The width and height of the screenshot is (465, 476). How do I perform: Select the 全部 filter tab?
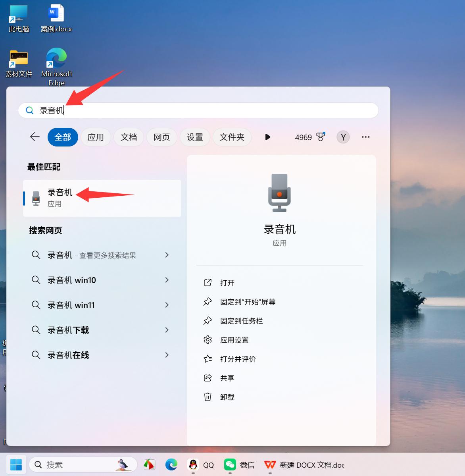63,137
